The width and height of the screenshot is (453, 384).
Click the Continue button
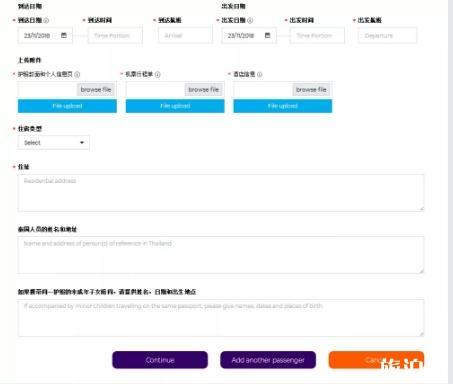click(x=160, y=360)
